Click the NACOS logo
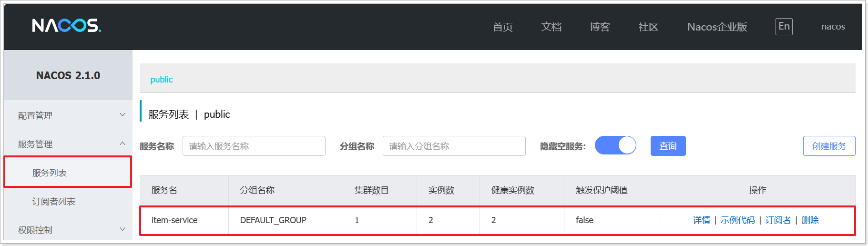The height and width of the screenshot is (246, 868). [x=66, y=25]
